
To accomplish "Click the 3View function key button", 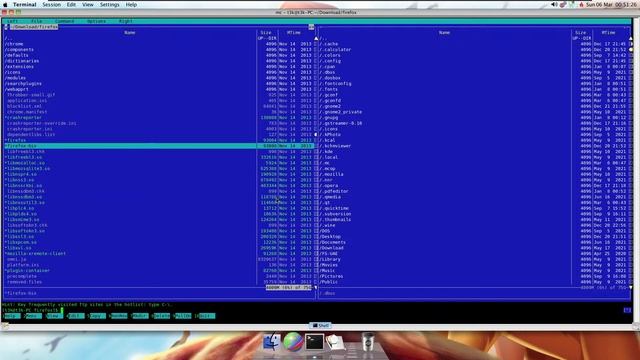I will click(x=54, y=316).
